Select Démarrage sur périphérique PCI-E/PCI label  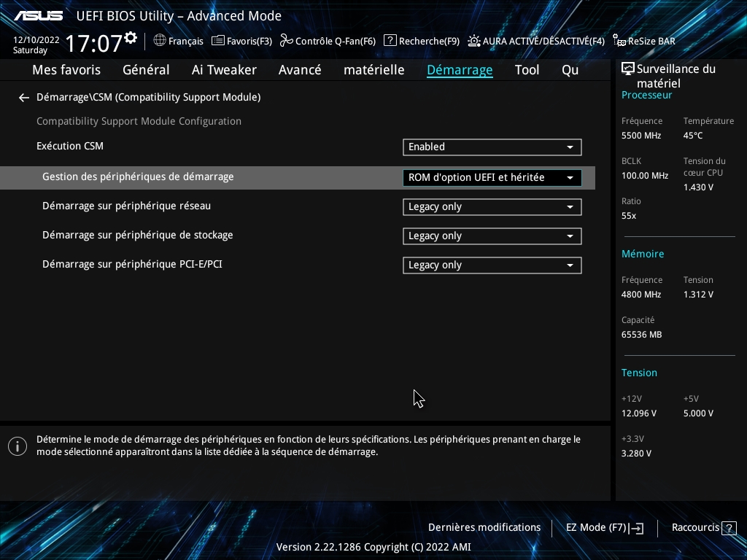click(x=133, y=264)
